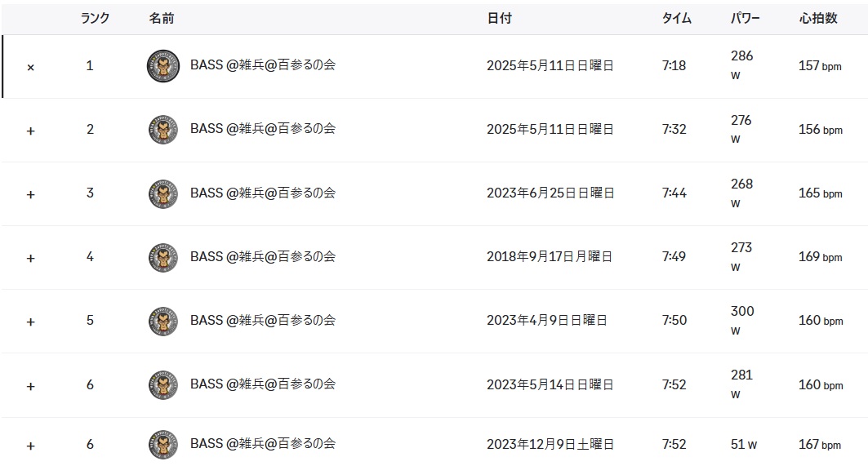Open BASS profile name in rank 1 row
Image resolution: width=868 pixels, height=466 pixels.
(262, 64)
